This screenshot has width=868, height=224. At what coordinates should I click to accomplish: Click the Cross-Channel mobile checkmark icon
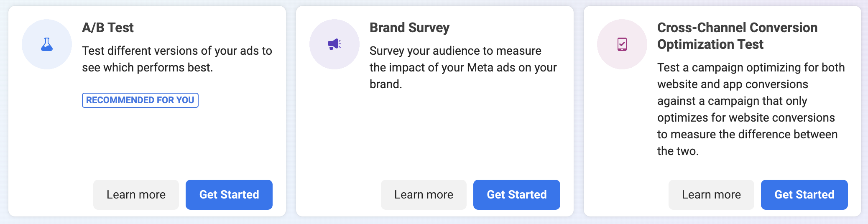622,44
